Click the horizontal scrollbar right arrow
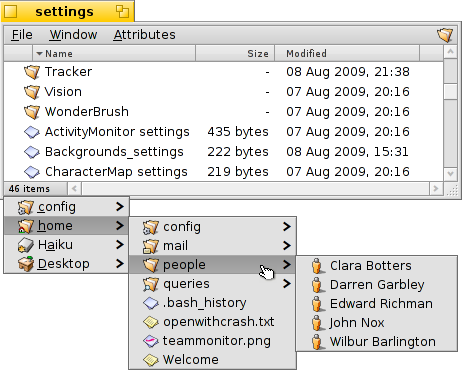 tap(436, 189)
